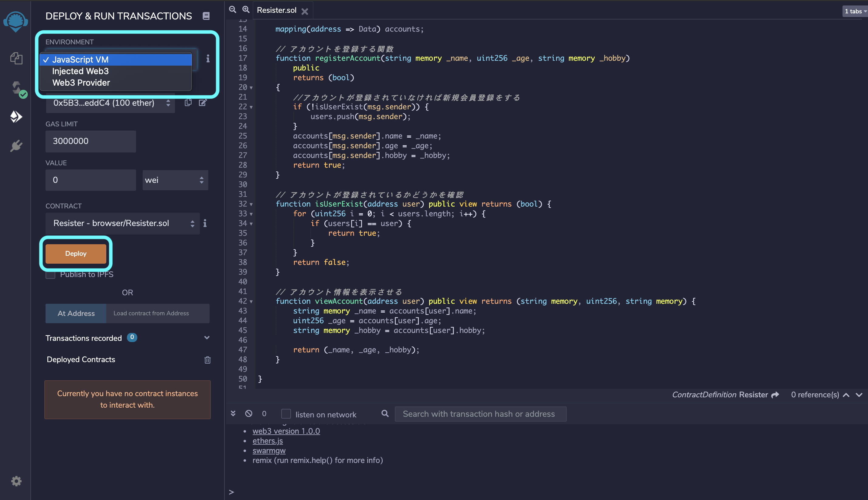Copy account address with the copy icon

pyautogui.click(x=188, y=103)
